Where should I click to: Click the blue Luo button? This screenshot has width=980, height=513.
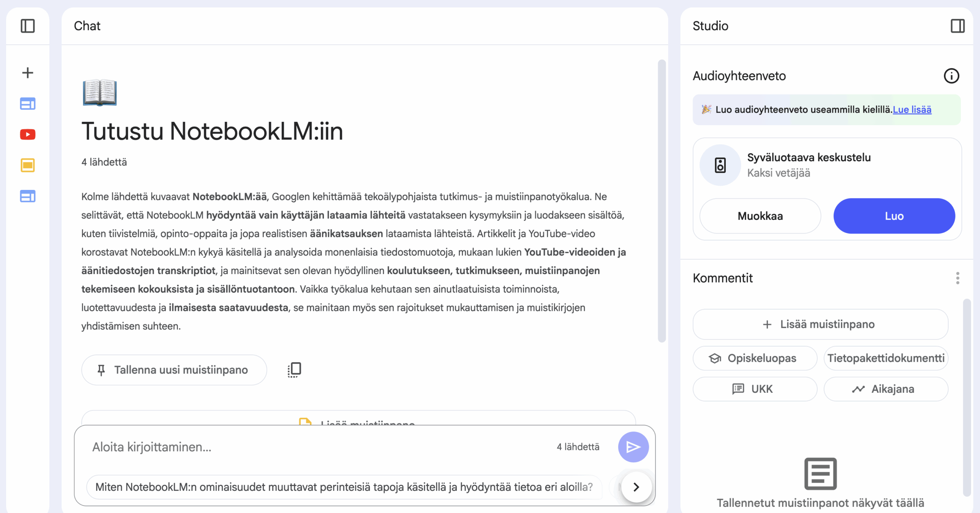894,216
